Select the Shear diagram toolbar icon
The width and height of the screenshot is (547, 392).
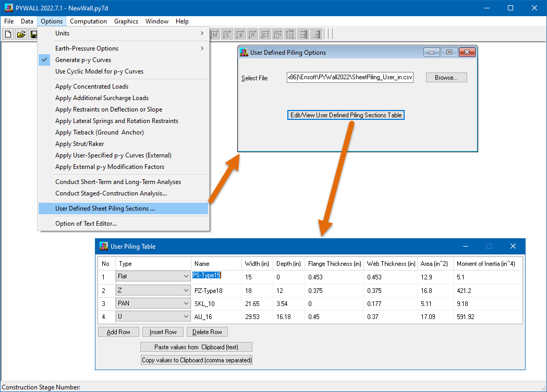coord(227,34)
